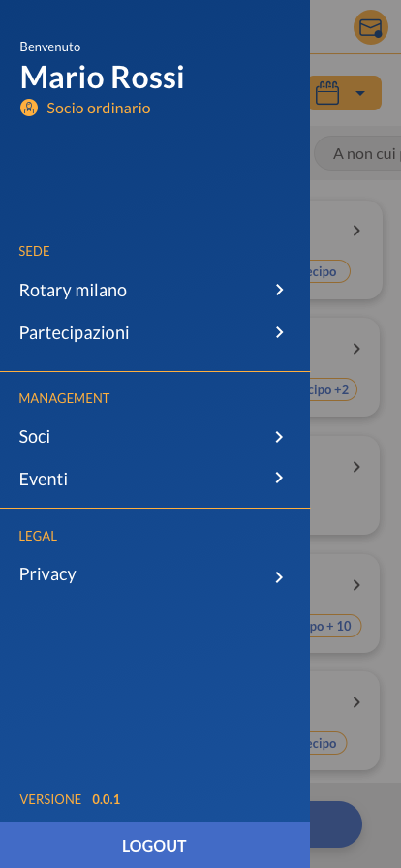This screenshot has height=868, width=401.
Task: Click the calendar icon in the header
Action: pyautogui.click(x=327, y=93)
